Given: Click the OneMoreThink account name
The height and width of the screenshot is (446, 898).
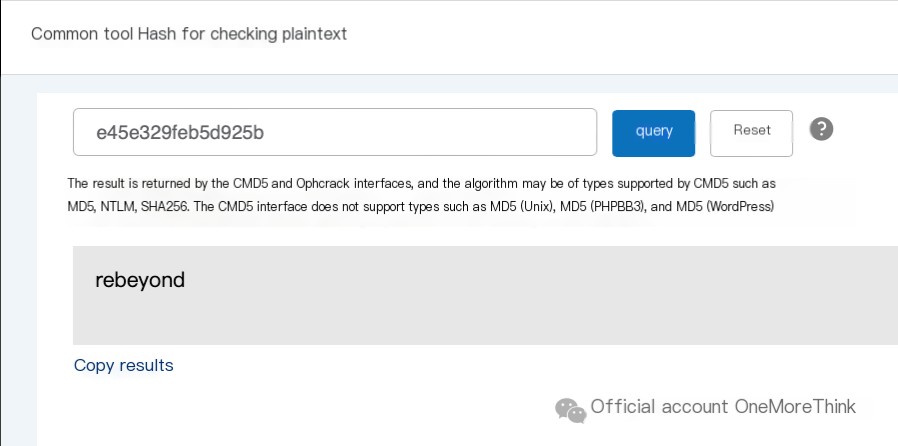Looking at the screenshot, I should 795,406.
